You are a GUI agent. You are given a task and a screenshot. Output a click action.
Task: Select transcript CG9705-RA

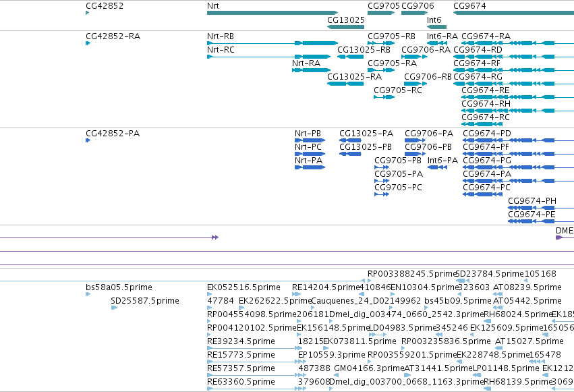click(381, 70)
